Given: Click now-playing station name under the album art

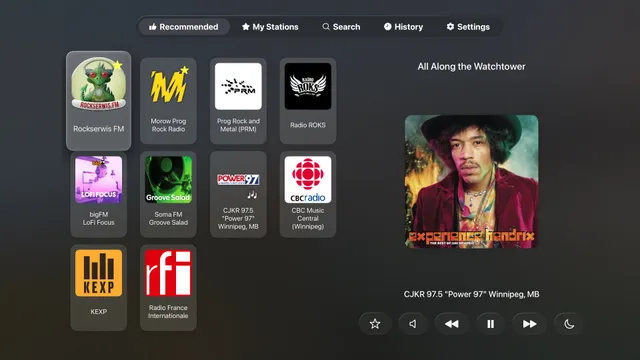Looking at the screenshot, I should pyautogui.click(x=471, y=294).
